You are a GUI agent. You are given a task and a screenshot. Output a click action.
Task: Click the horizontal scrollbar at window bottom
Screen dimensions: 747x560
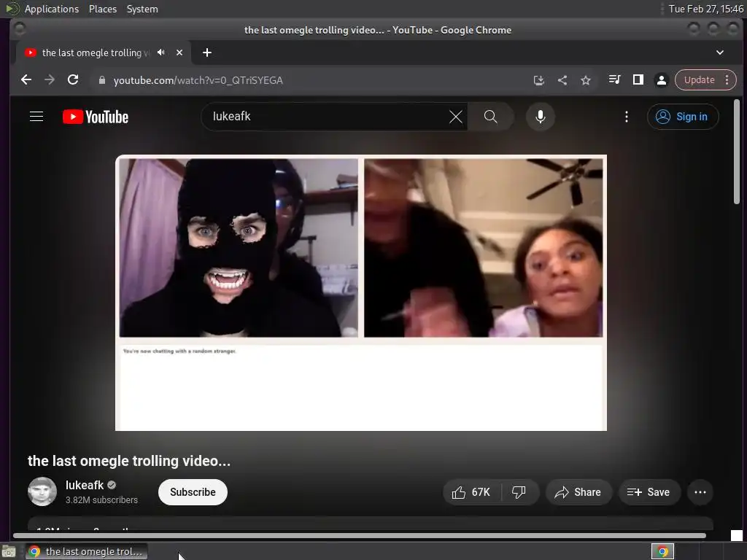(x=360, y=536)
